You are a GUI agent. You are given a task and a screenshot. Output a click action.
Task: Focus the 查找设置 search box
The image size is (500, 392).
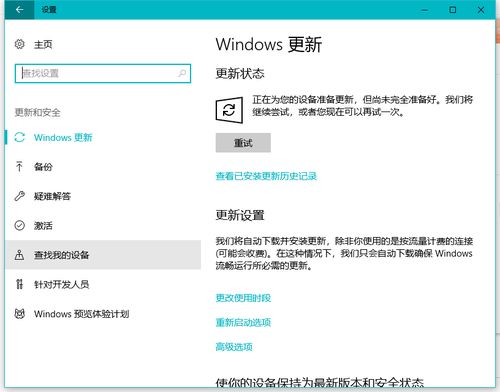[103, 73]
